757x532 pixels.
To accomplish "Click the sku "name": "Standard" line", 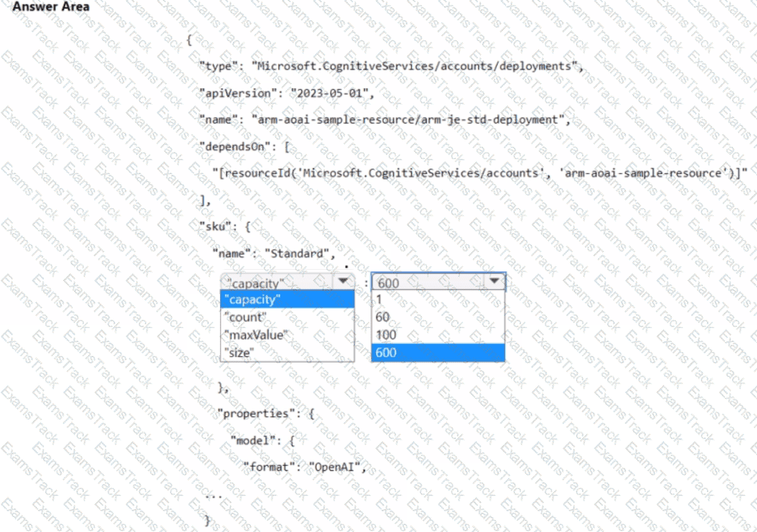I will point(274,253).
